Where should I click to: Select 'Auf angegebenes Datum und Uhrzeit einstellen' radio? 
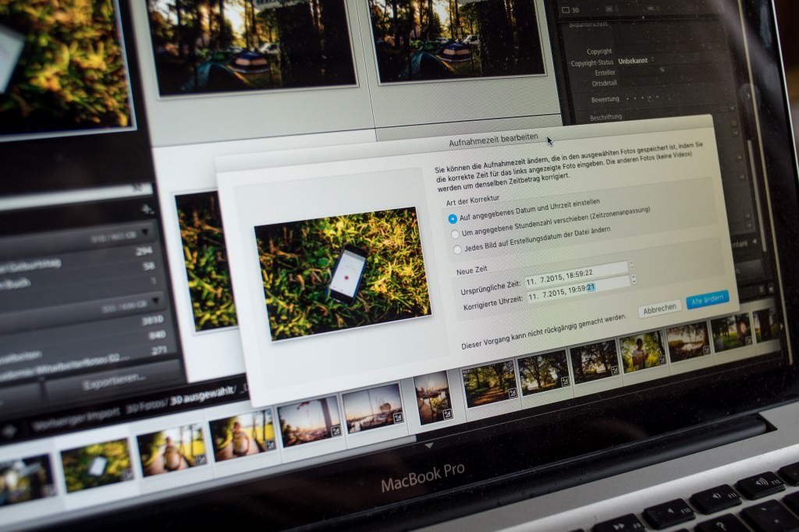453,218
